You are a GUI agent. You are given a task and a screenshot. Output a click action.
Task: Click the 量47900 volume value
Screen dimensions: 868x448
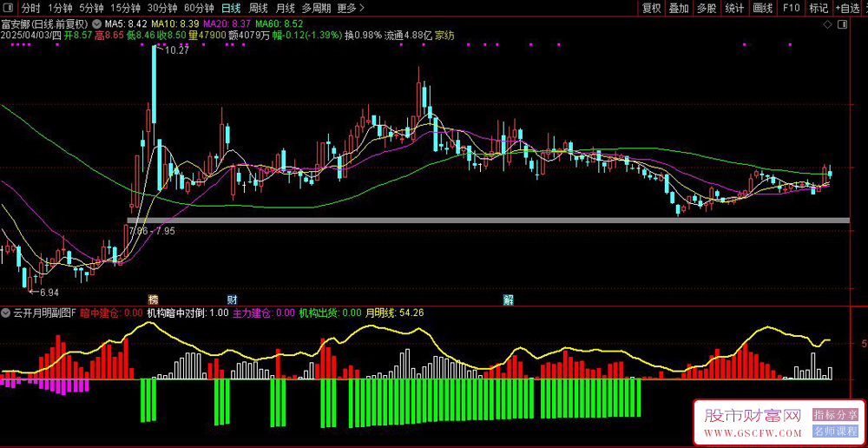pos(207,35)
